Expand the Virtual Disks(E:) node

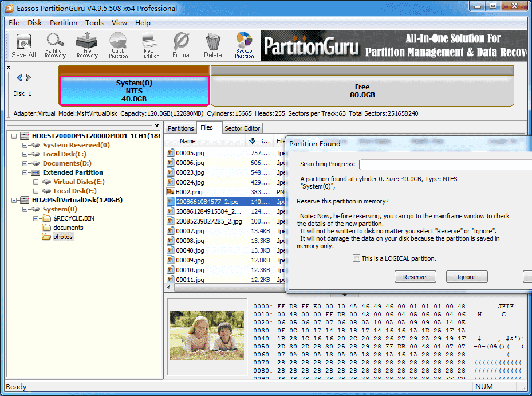coord(36,182)
